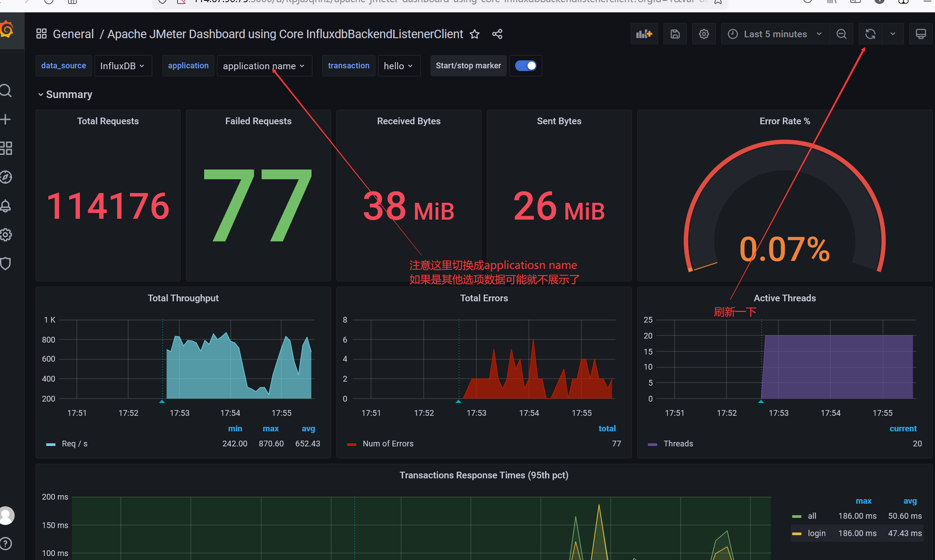Open the Active Threads panel title menu
Image resolution: width=935 pixels, height=560 pixels.
[x=785, y=298]
